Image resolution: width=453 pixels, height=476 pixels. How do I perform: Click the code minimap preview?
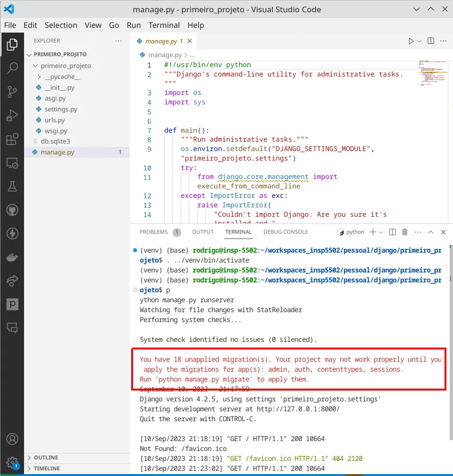(432, 73)
